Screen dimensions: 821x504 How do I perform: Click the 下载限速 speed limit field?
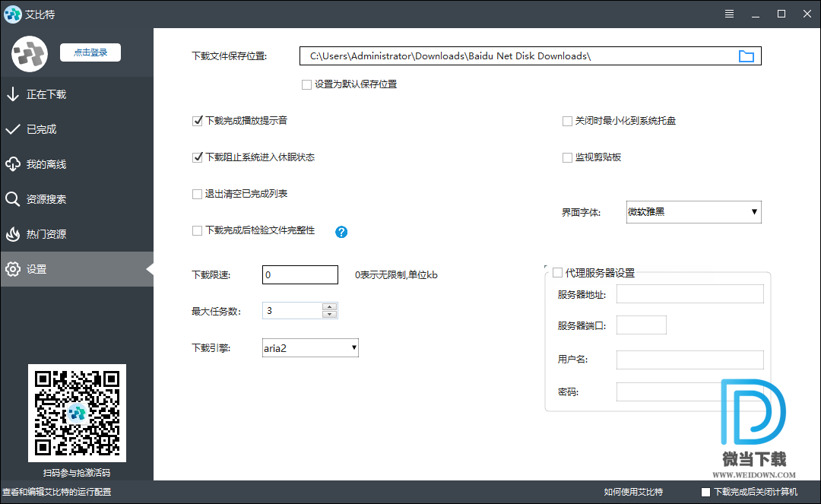point(300,274)
